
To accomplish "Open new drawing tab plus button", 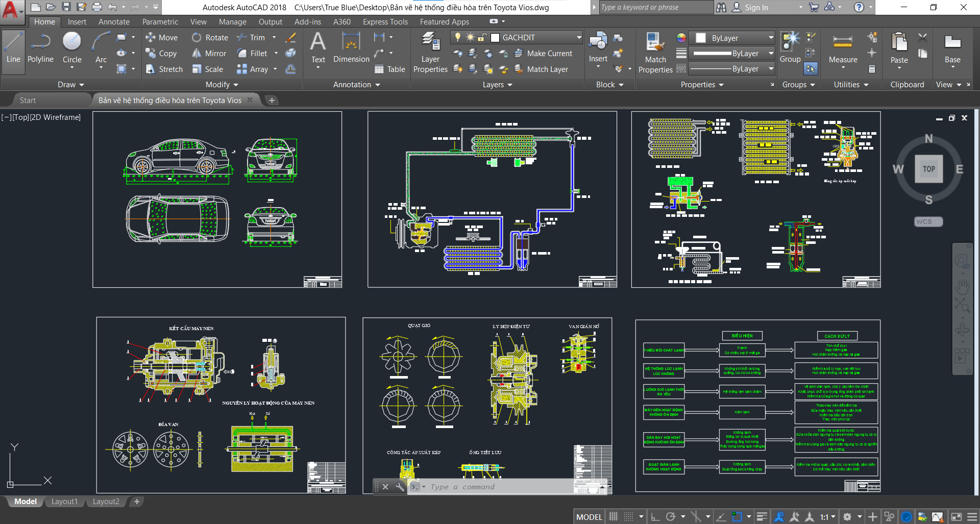I will 272,100.
